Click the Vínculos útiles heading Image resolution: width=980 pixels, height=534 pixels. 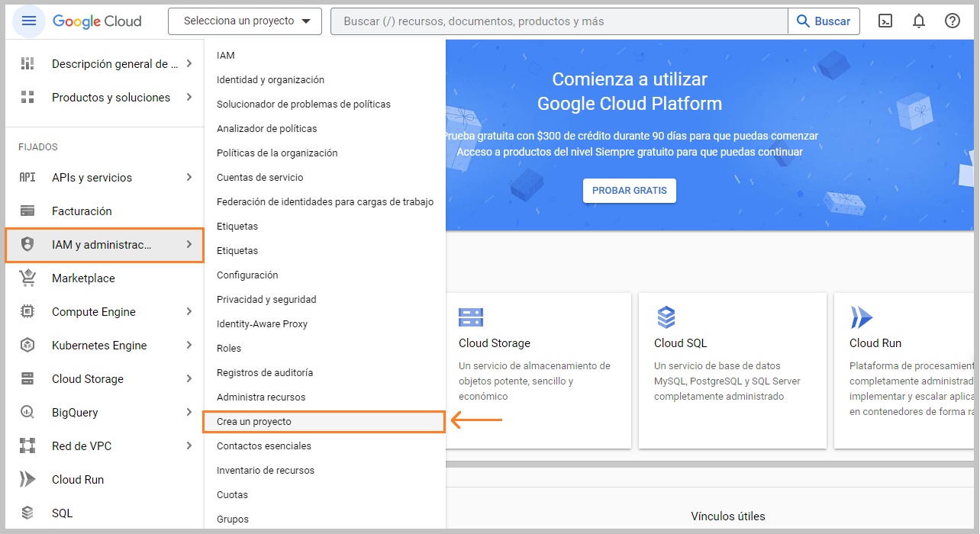[x=728, y=516]
